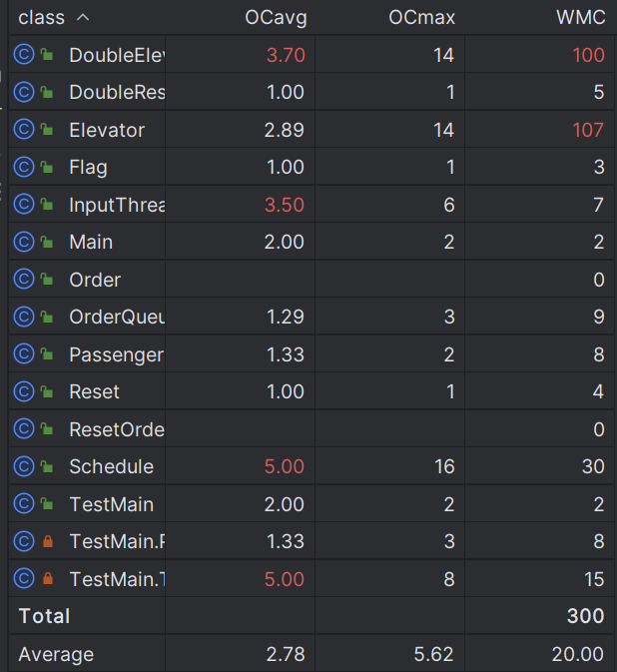Select the Schedule OCmax value 16
The width and height of the screenshot is (617, 672).
[444, 466]
